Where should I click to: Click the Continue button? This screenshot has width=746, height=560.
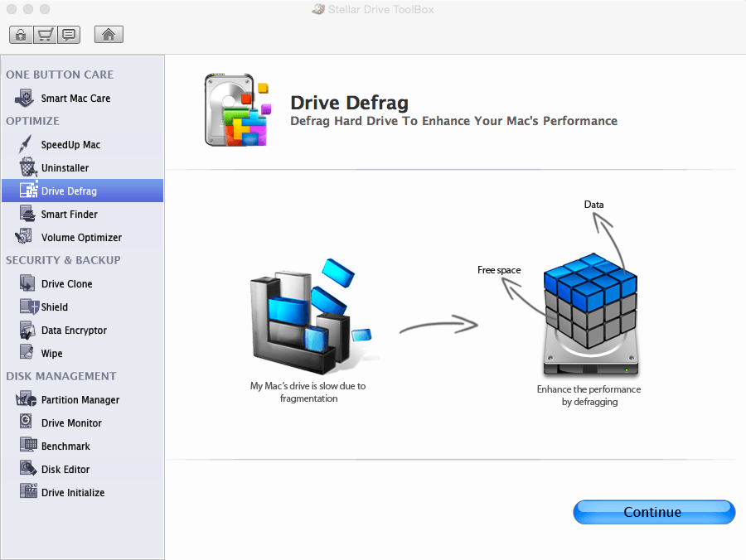(x=654, y=512)
